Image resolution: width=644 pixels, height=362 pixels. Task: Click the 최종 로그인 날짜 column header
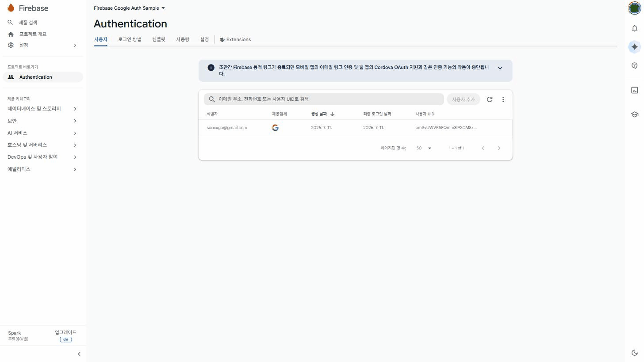point(377,114)
